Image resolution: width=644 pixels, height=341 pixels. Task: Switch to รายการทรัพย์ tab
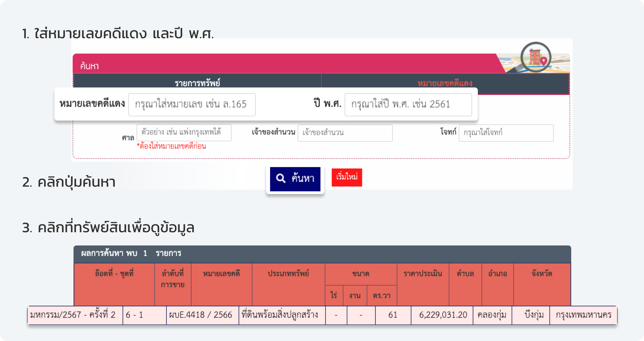pos(197,82)
